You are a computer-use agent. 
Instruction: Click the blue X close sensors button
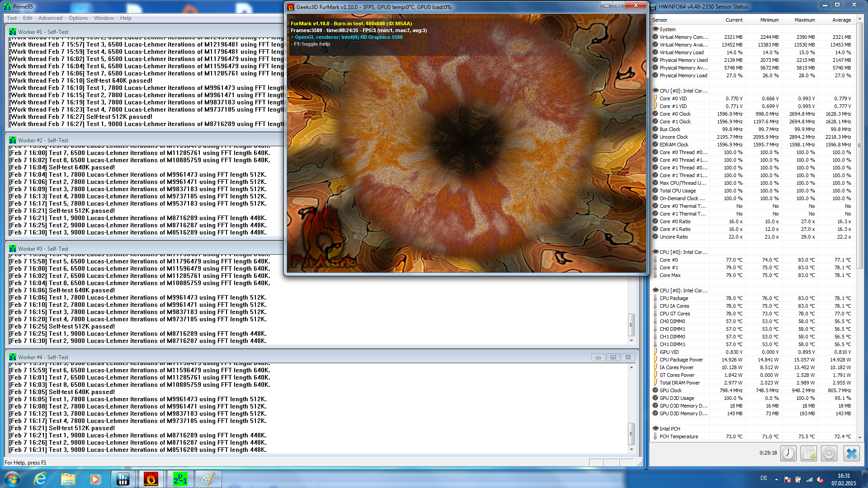(852, 453)
